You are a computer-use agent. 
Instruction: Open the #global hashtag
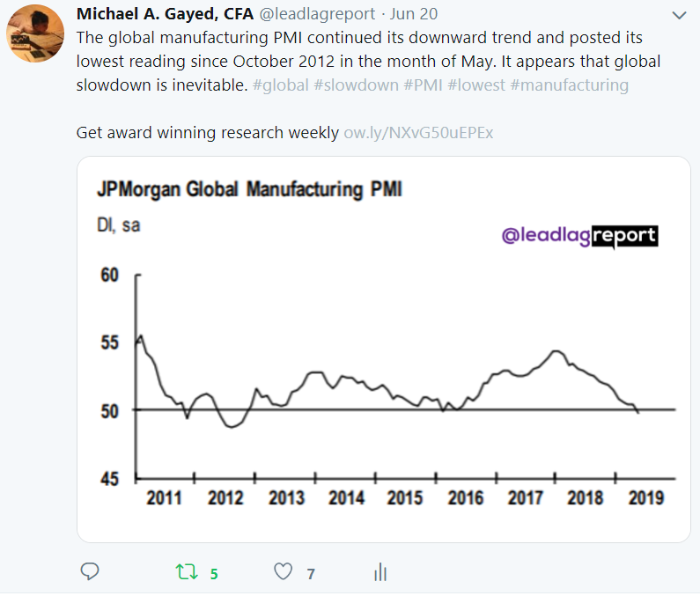click(281, 85)
